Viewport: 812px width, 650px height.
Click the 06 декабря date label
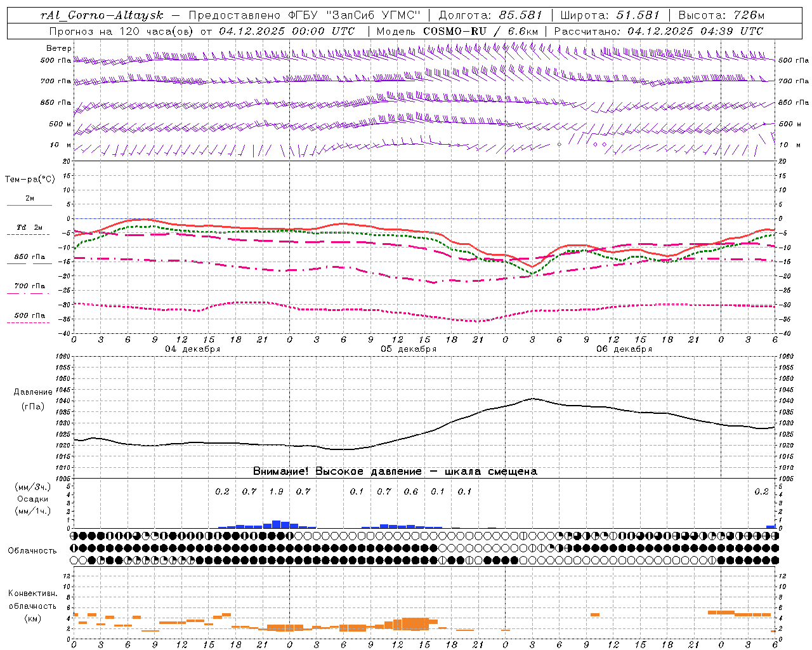pos(624,349)
